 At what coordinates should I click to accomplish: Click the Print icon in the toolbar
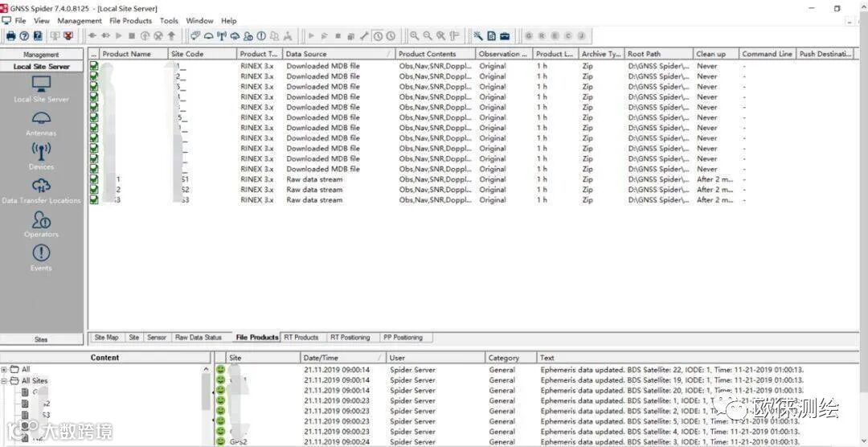[x=10, y=36]
